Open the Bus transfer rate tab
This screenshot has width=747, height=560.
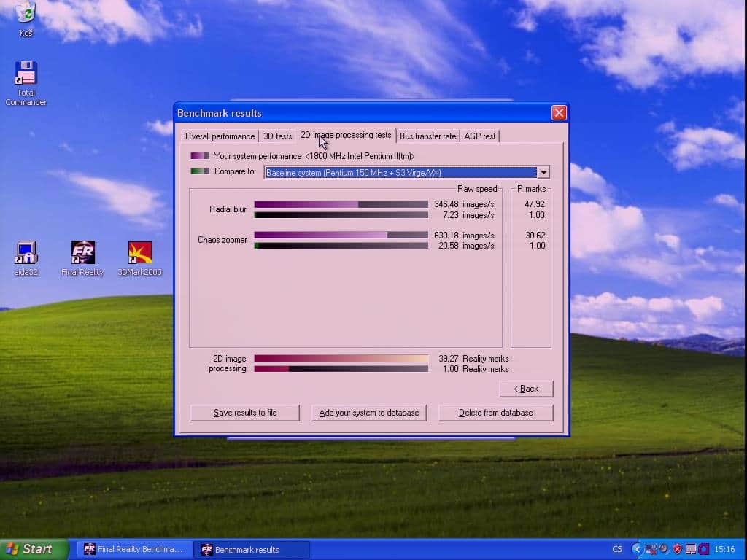427,136
